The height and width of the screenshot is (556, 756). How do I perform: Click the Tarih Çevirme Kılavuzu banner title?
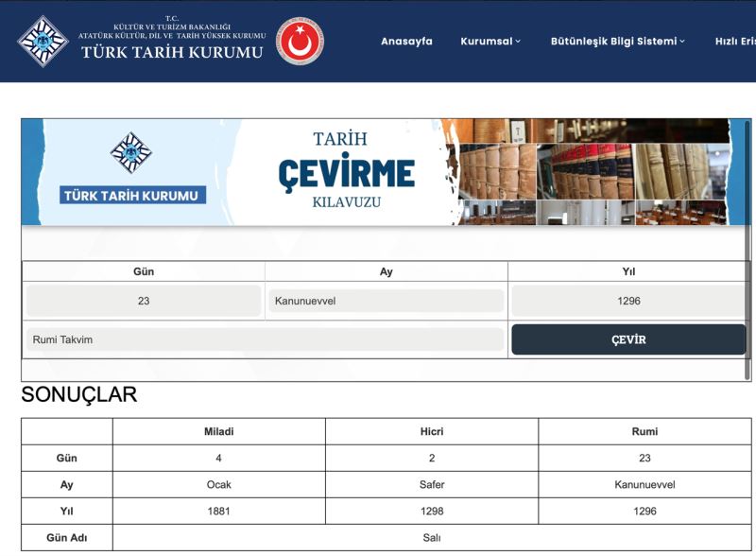tap(346, 170)
